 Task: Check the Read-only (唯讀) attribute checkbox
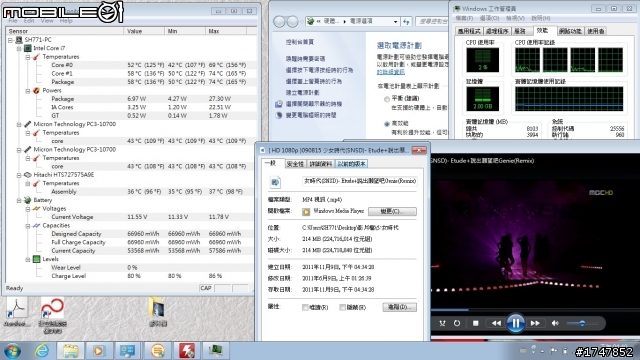point(305,307)
